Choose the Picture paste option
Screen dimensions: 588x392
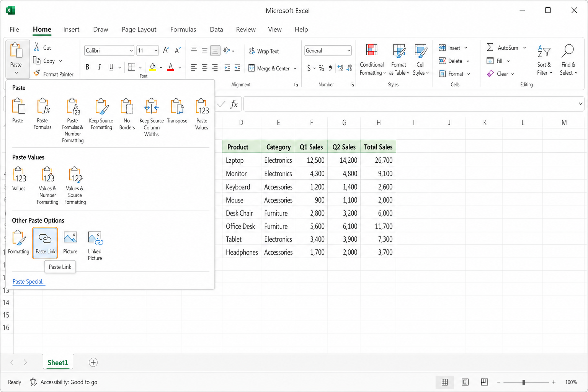tap(70, 242)
